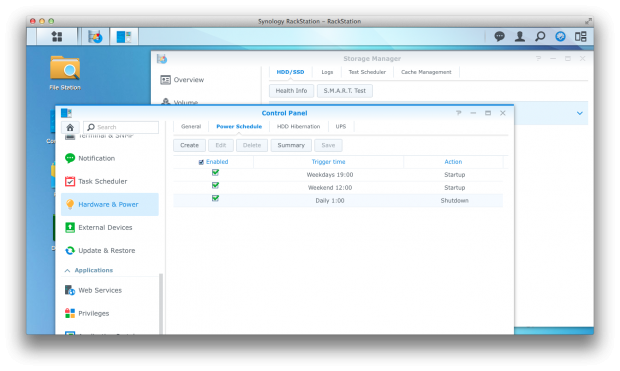This screenshot has height=371, width=620.
Task: Click the Summary button
Action: coord(291,146)
